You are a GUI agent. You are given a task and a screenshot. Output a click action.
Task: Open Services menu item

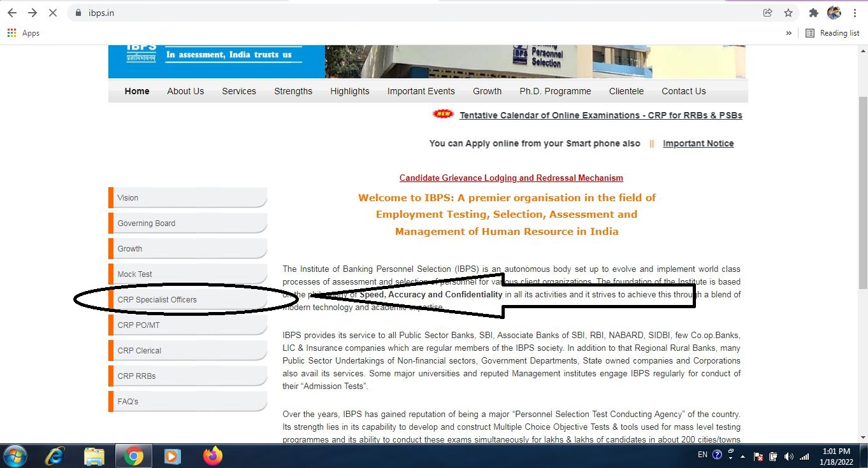click(x=239, y=91)
